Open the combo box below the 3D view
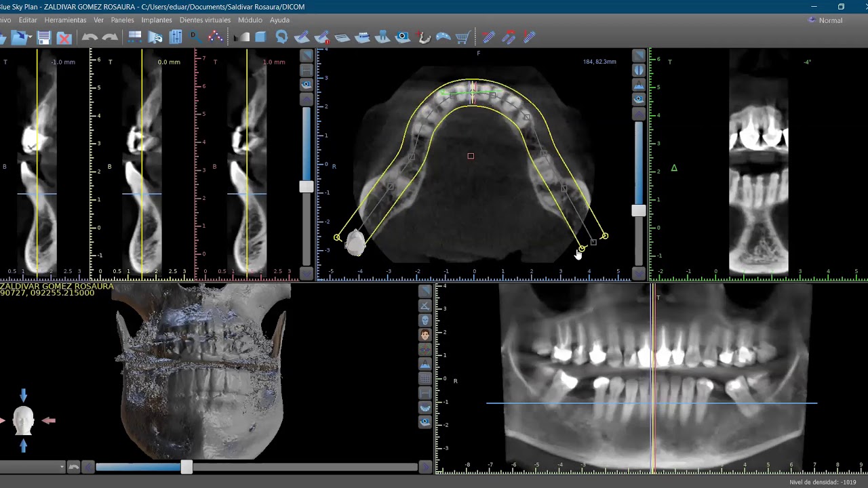This screenshot has height=488, width=868. coord(33,466)
